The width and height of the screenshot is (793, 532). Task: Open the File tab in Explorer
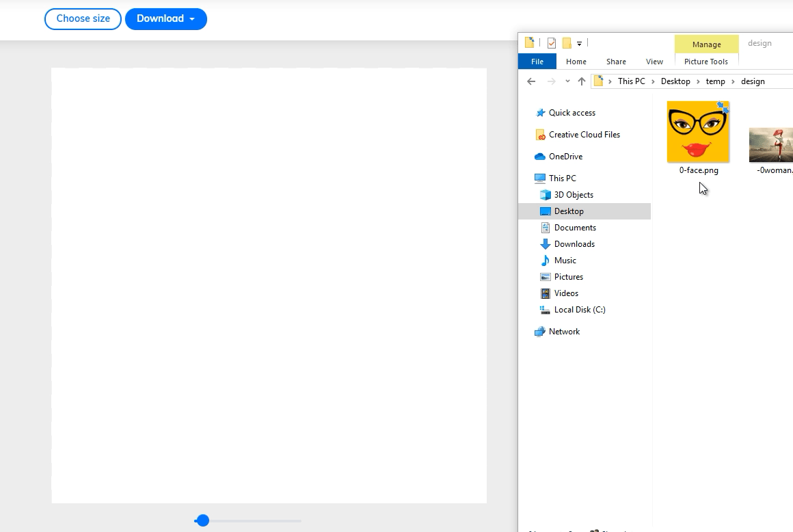537,61
